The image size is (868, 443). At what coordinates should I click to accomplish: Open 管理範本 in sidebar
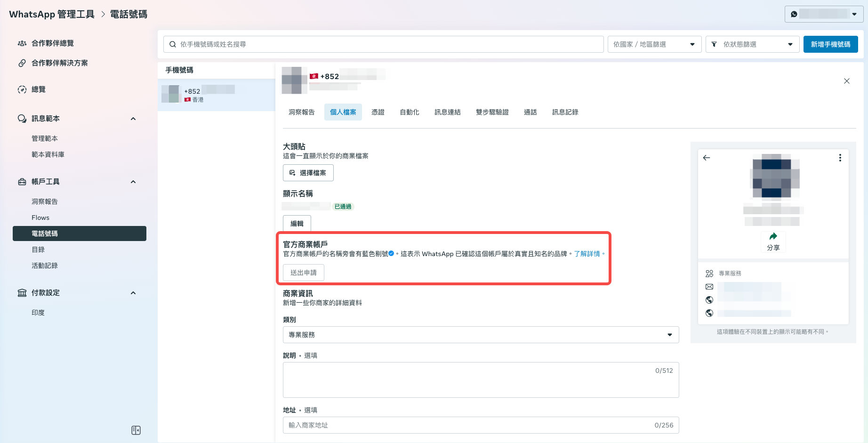45,138
